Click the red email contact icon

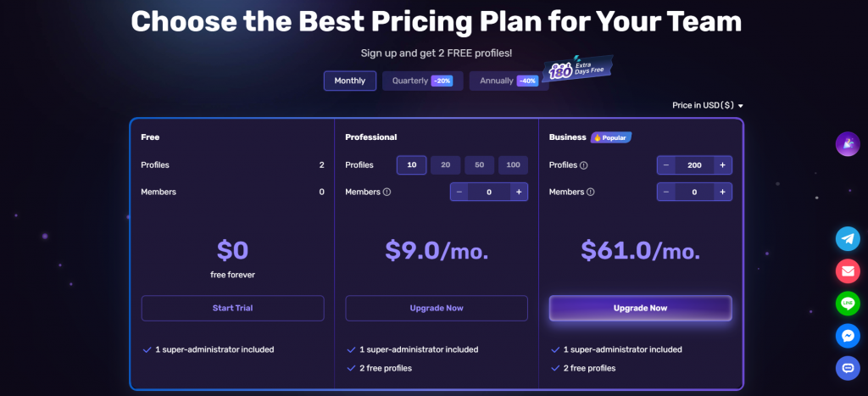[848, 271]
